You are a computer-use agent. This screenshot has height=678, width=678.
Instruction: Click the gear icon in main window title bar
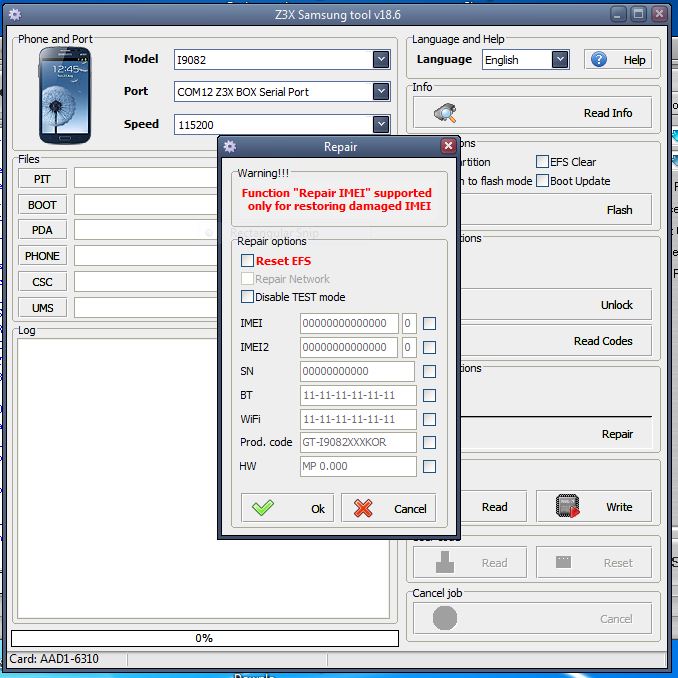click(15, 15)
